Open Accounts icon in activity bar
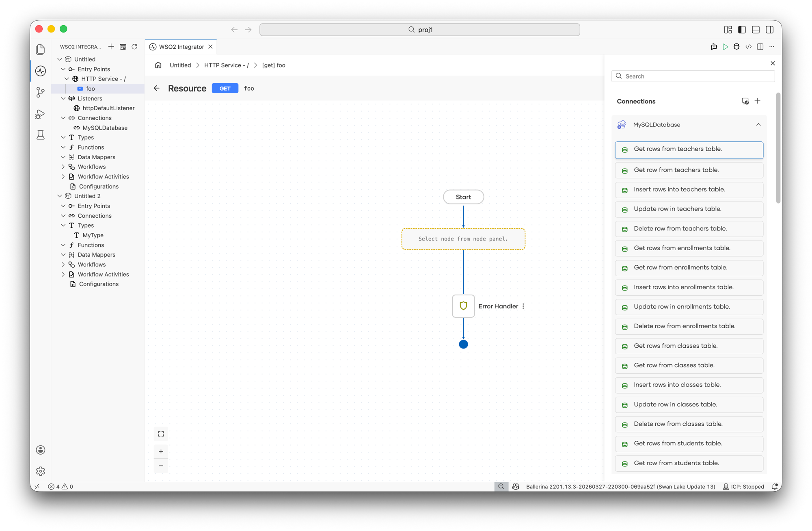 click(x=41, y=450)
